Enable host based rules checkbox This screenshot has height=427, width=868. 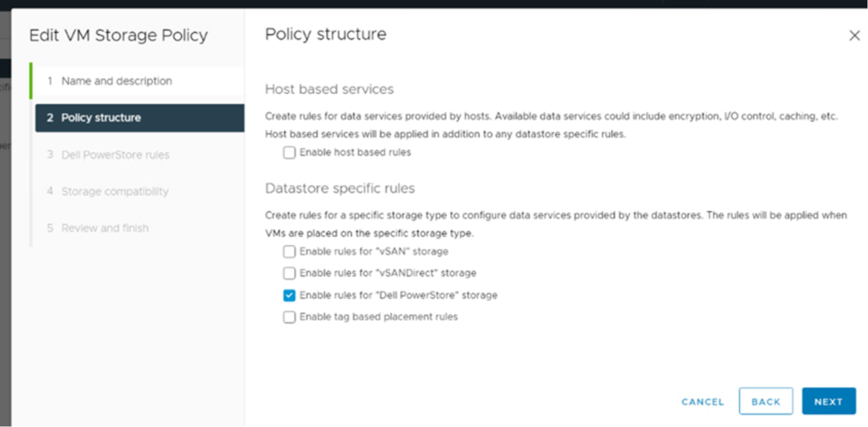click(x=289, y=152)
